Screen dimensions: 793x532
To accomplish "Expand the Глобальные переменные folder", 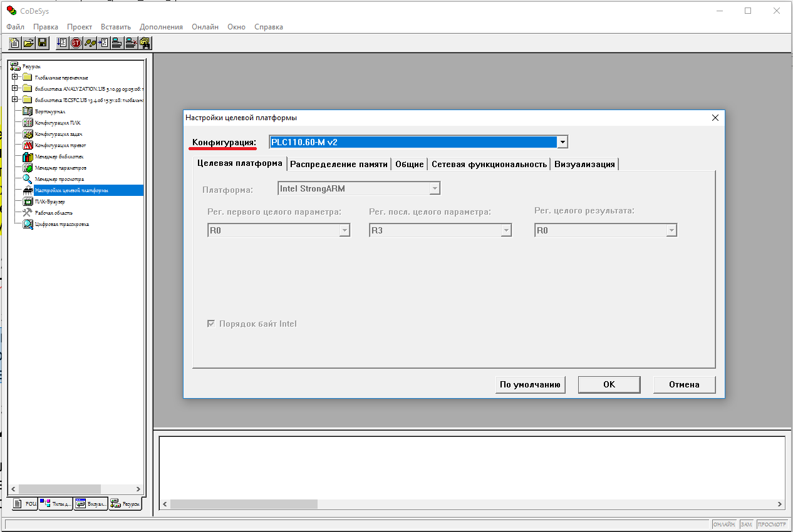I will click(x=14, y=77).
